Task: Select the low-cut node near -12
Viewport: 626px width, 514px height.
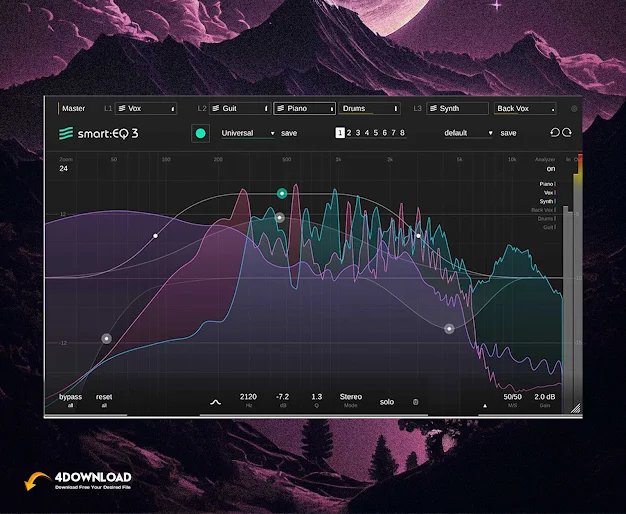Action: 106,339
